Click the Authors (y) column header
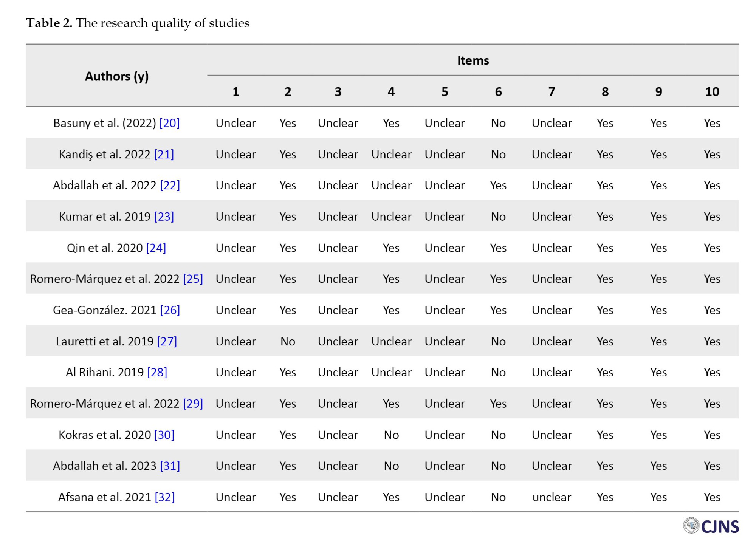This screenshot has height=551, width=756. [x=116, y=76]
